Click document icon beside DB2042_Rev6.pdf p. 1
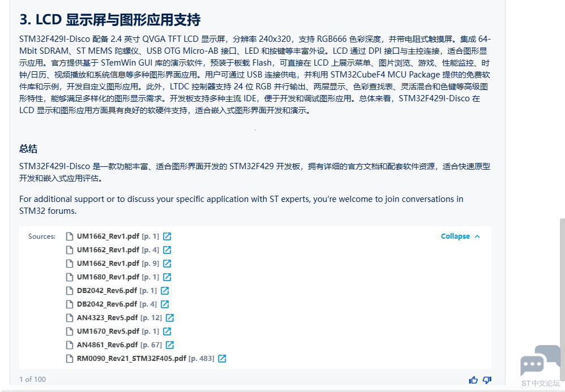Image resolution: width=565 pixels, height=392 pixels. click(x=70, y=291)
